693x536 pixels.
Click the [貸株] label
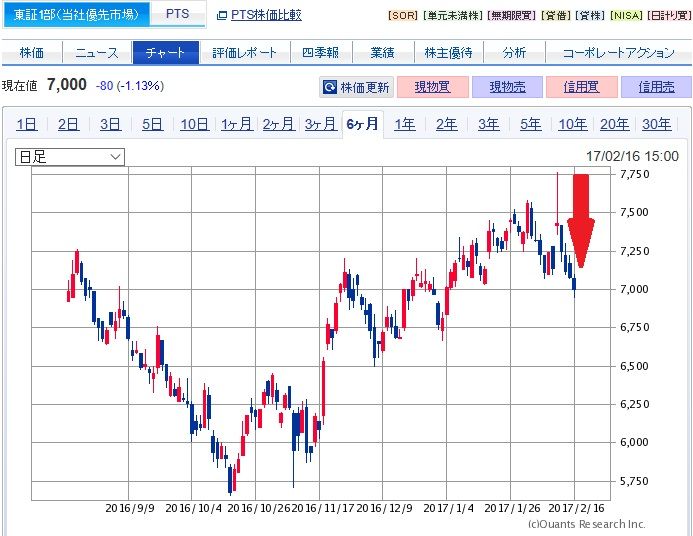[x=590, y=15]
